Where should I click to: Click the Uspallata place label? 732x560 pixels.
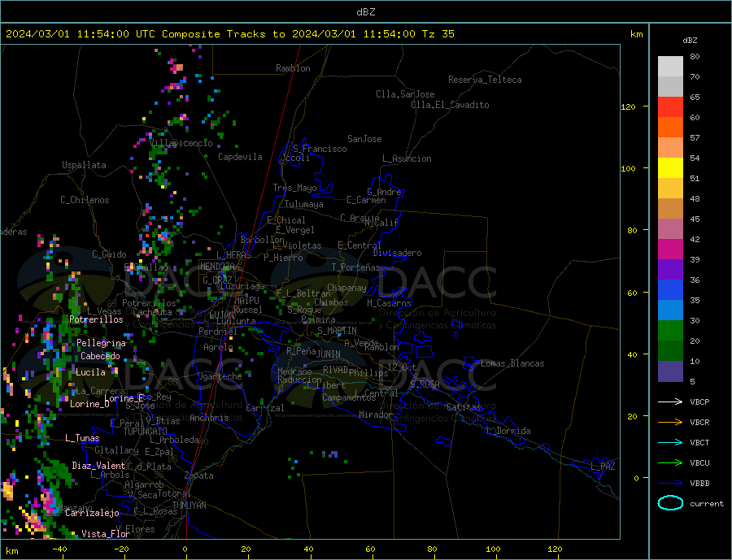tap(84, 165)
